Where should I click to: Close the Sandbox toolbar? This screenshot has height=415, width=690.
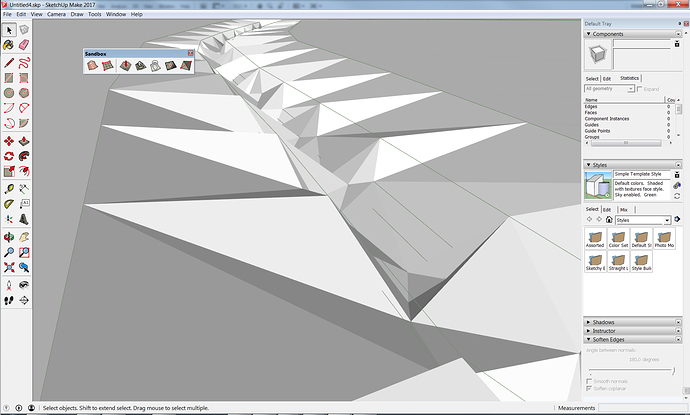click(x=191, y=53)
